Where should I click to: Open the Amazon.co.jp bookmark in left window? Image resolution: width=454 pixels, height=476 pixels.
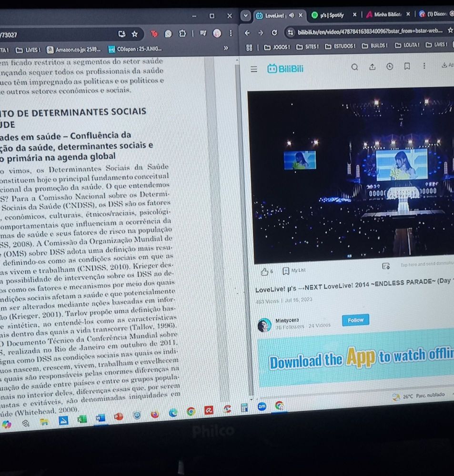(73, 49)
